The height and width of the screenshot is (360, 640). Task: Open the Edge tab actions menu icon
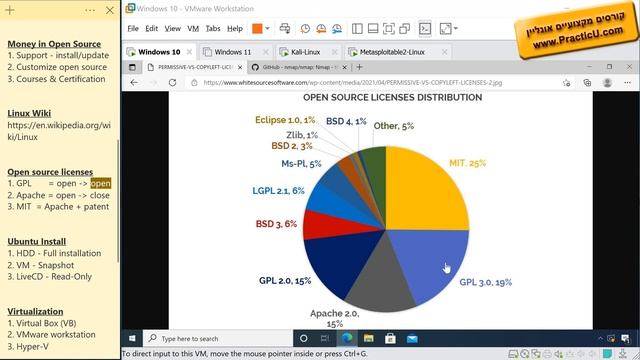132,67
